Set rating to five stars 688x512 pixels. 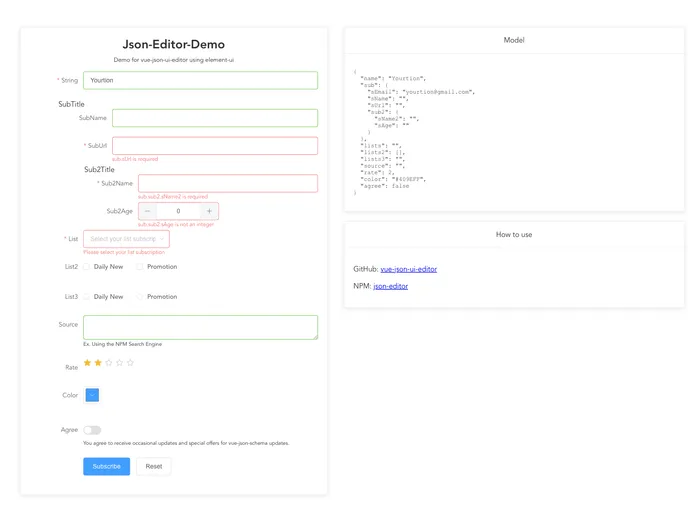pos(130,363)
